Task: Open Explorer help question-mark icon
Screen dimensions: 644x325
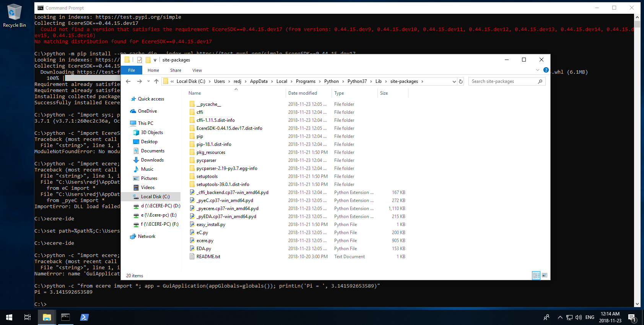Action: click(546, 70)
